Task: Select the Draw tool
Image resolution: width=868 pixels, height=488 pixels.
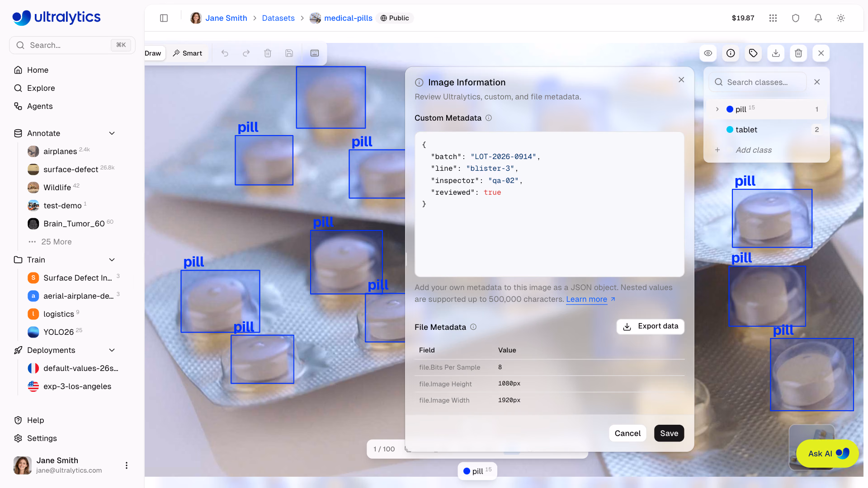Action: tap(154, 53)
